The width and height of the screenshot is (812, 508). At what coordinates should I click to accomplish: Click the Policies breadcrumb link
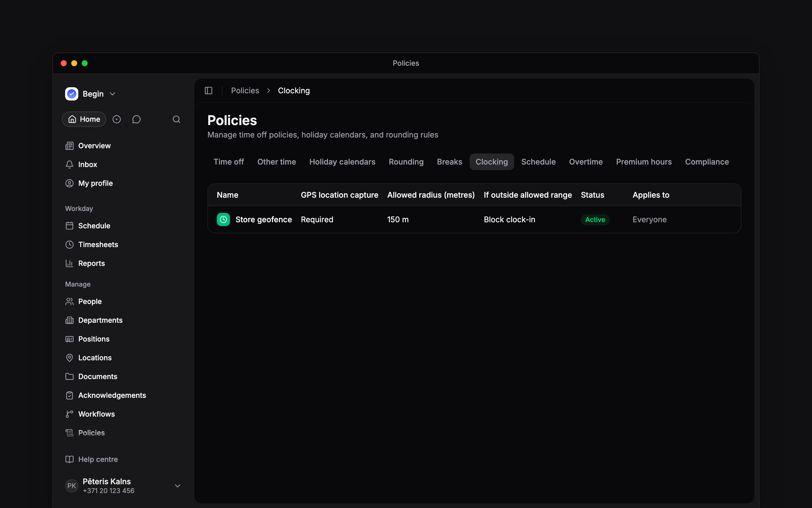coord(245,91)
